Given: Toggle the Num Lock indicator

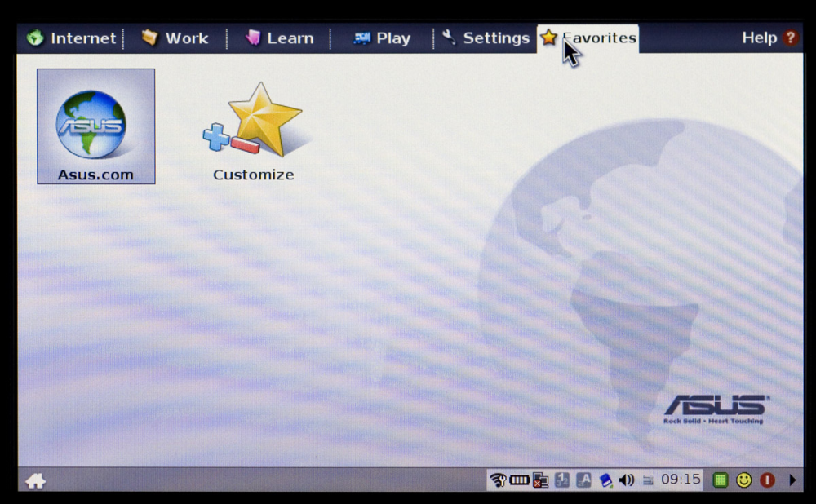Looking at the screenshot, I should 562,480.
